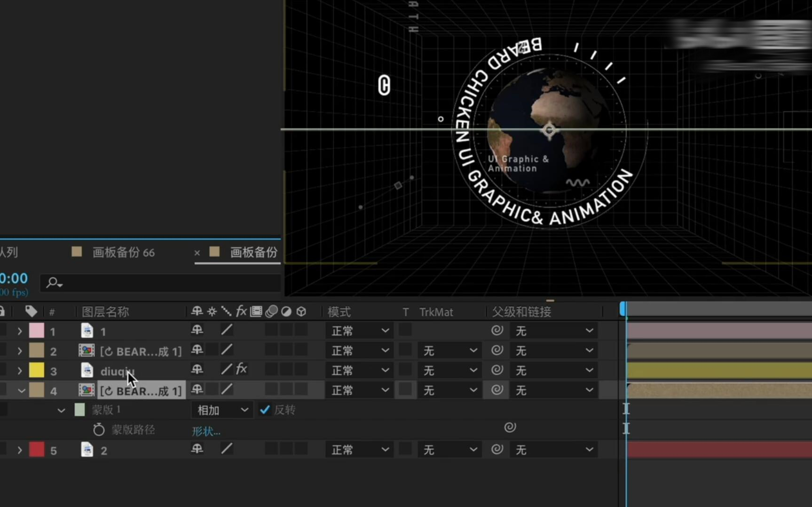Toggle preserve transparency T box for layer 4
The width and height of the screenshot is (812, 507).
pyautogui.click(x=405, y=389)
